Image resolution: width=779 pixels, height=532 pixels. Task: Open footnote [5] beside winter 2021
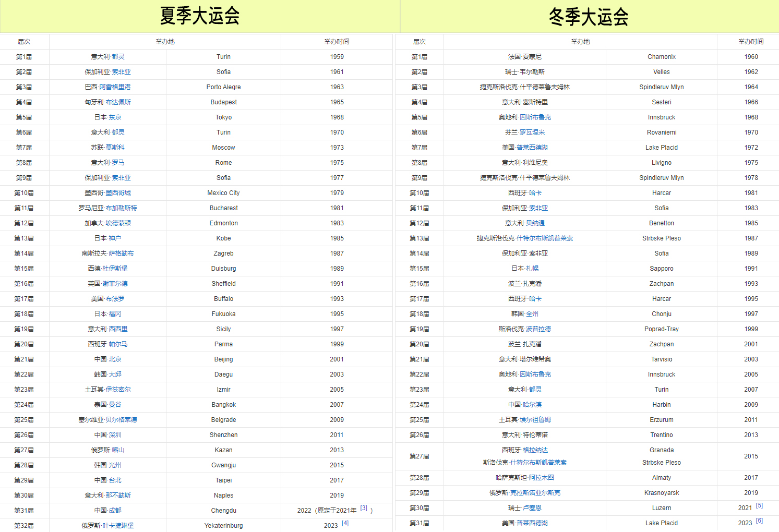759,505
